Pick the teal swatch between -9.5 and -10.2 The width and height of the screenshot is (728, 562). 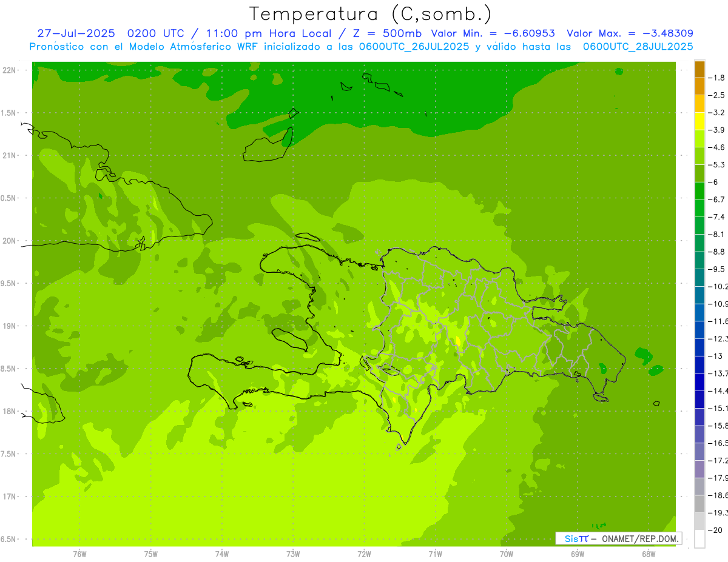[699, 278]
